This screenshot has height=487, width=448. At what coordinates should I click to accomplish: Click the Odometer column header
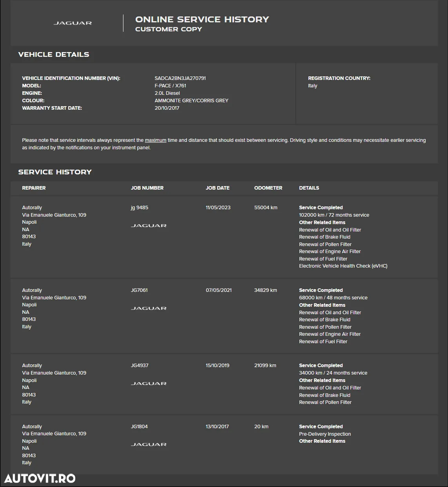pyautogui.click(x=268, y=188)
